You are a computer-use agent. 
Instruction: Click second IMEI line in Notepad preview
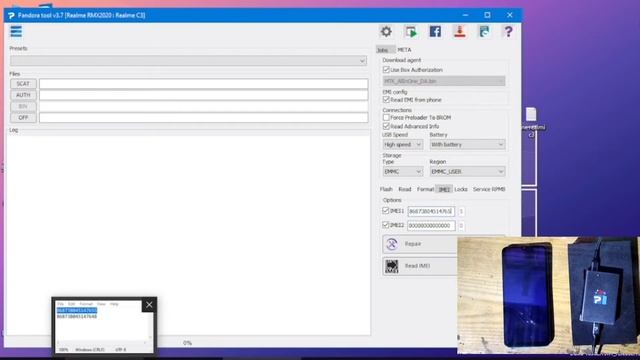tap(77, 316)
